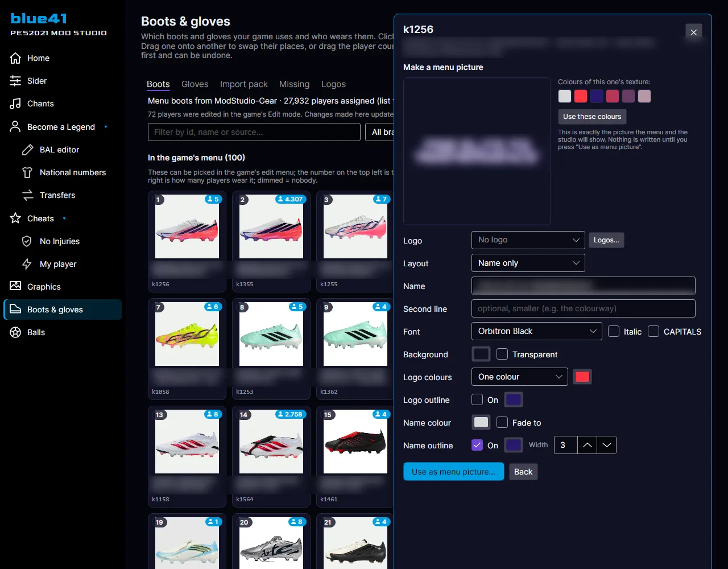Collapse the Cheats section arrow
Screen dimensions: 728x569
(x=64, y=218)
